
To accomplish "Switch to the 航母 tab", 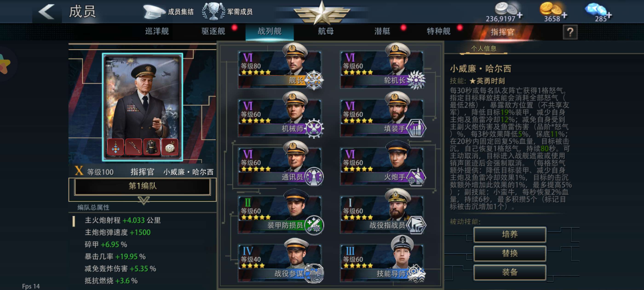I will [326, 32].
